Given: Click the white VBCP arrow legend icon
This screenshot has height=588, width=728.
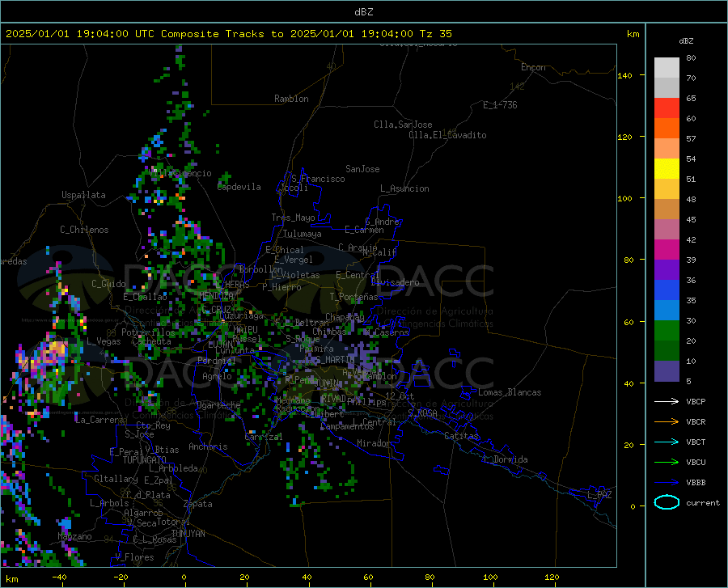Looking at the screenshot, I should pyautogui.click(x=667, y=401).
